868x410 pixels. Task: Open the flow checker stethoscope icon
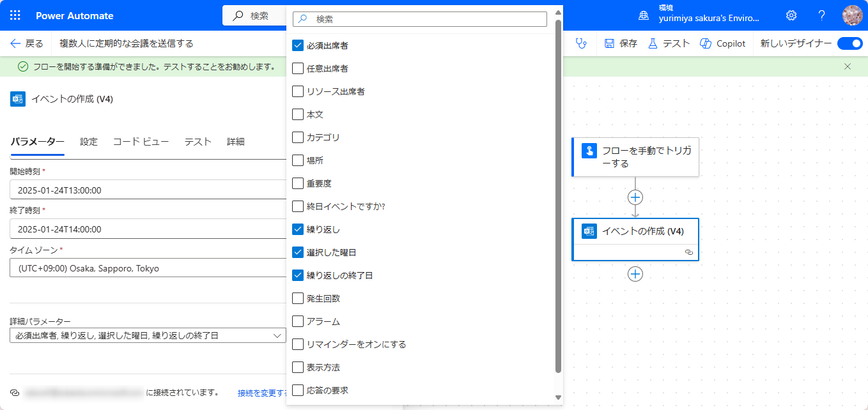pyautogui.click(x=581, y=43)
